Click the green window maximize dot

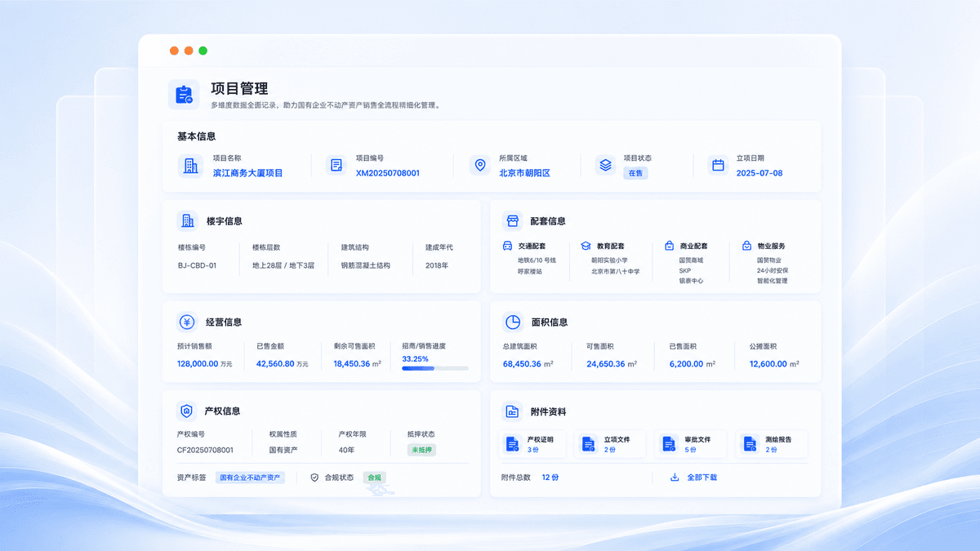203,51
